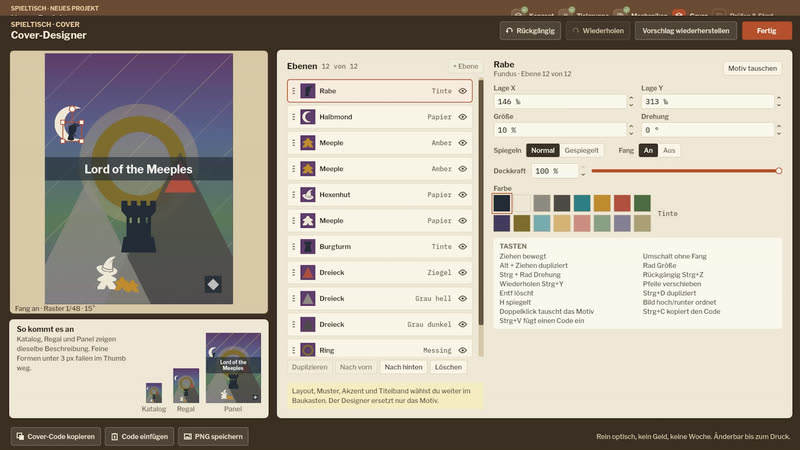Click the copy icon in Cover-Code kopieren
This screenshot has height=450, width=800.
(x=20, y=436)
